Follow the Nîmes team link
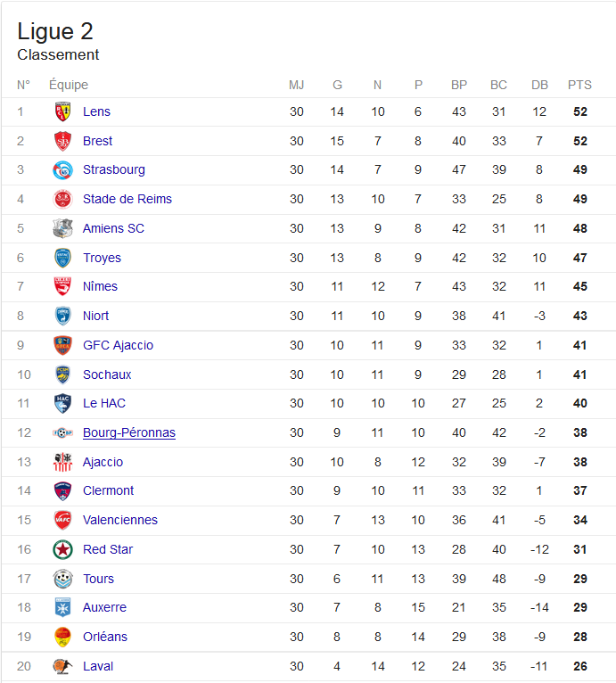This screenshot has width=616, height=683. [100, 286]
